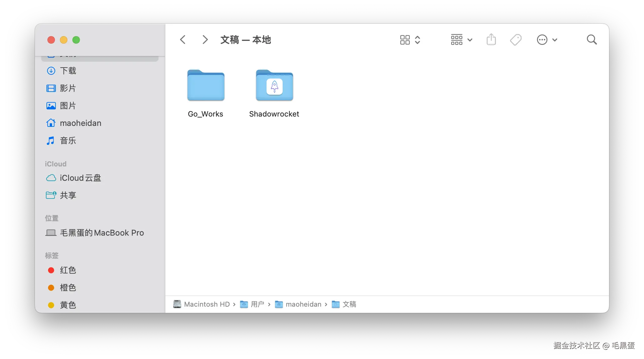Click the Share icon in the toolbar
Viewport: 644px width, 359px height.
point(491,40)
